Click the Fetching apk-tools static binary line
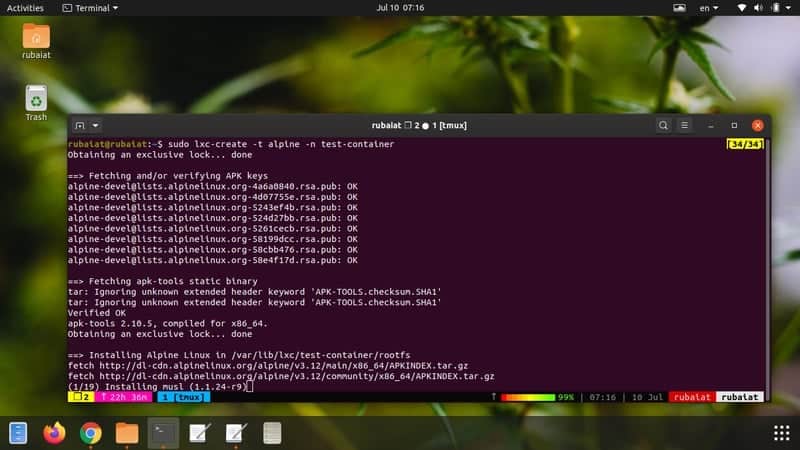The image size is (800, 450). click(163, 281)
